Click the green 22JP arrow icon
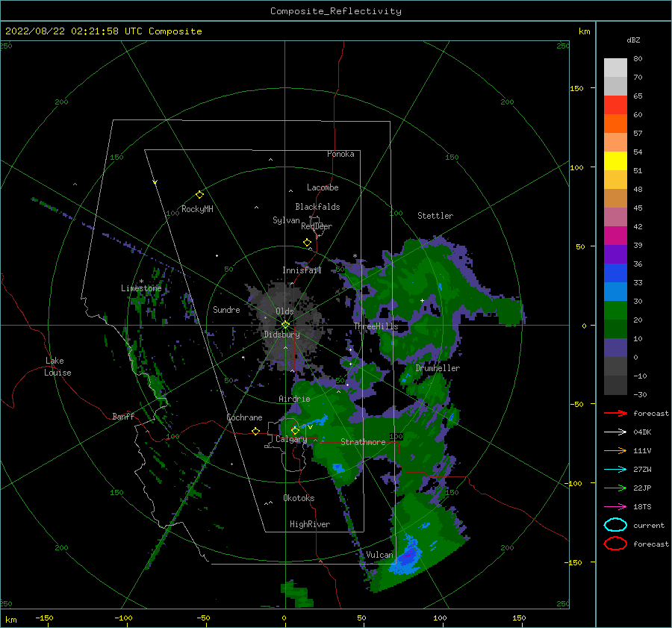This screenshot has width=672, height=628. [x=615, y=488]
